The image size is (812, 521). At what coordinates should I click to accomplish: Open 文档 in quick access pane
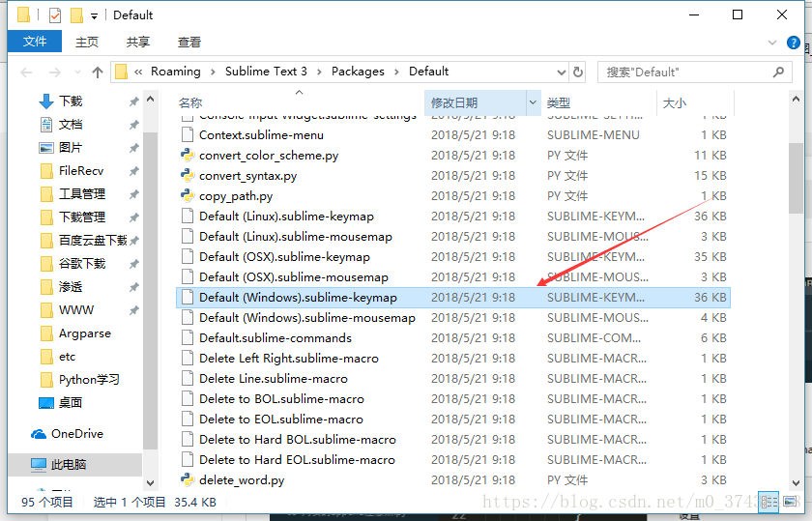pos(71,125)
